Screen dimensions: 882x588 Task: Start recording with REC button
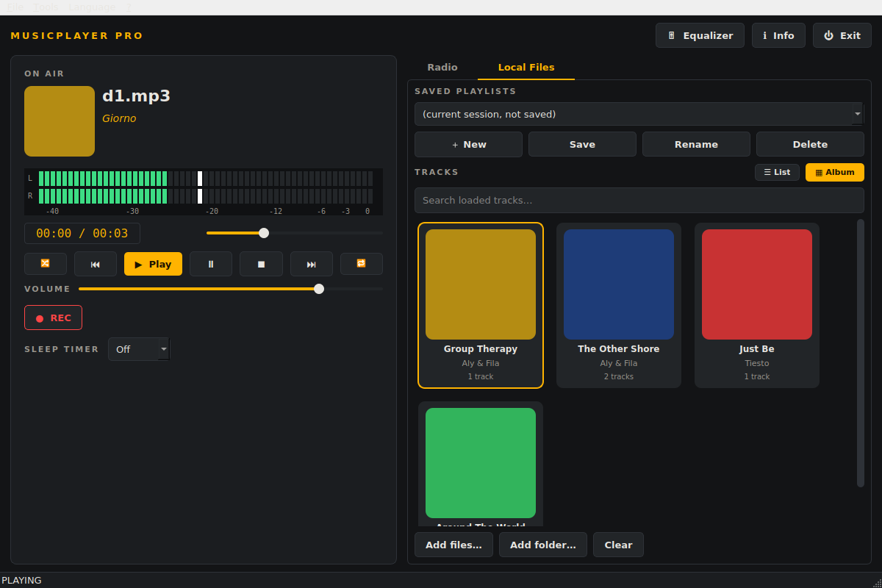click(53, 318)
